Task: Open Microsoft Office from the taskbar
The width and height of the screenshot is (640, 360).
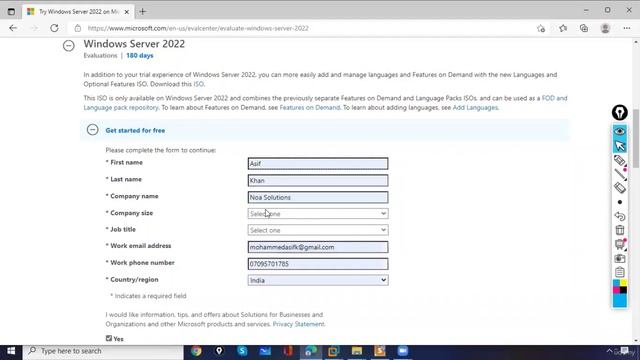Action: click(x=288, y=351)
